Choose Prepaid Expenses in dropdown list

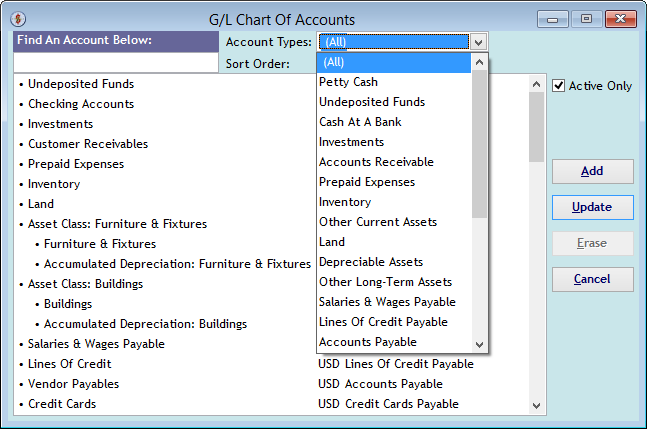point(394,182)
